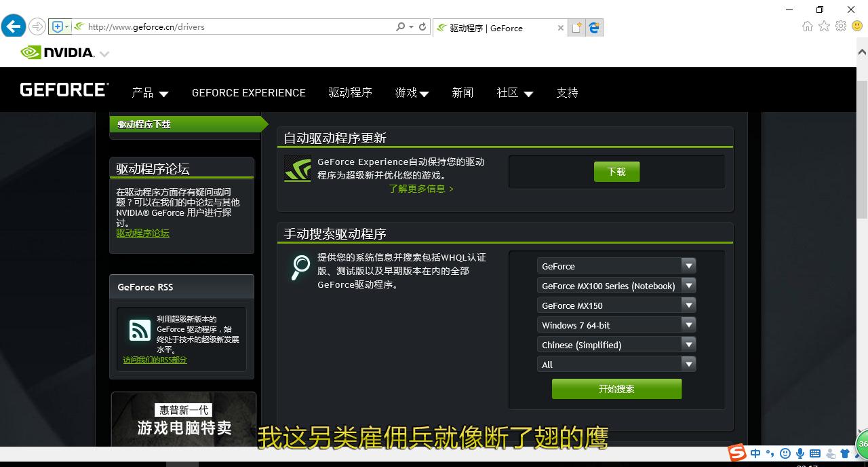868x467 pixels.
Task: Open the 游戏 menu in the navigation bar
Action: point(412,93)
